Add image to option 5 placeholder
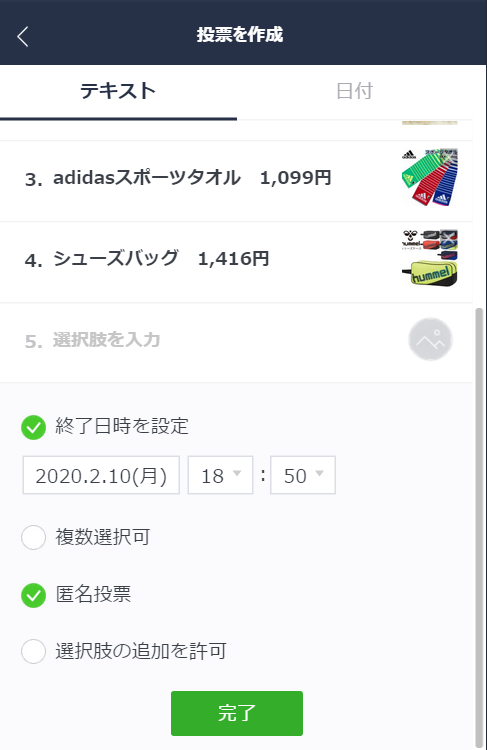The image size is (487, 750). click(x=430, y=340)
